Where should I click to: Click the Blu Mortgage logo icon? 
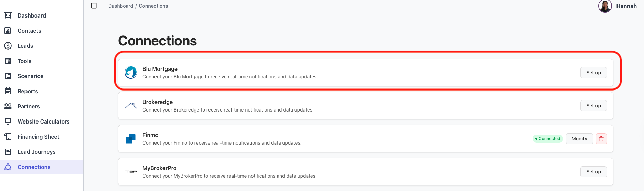pos(131,73)
